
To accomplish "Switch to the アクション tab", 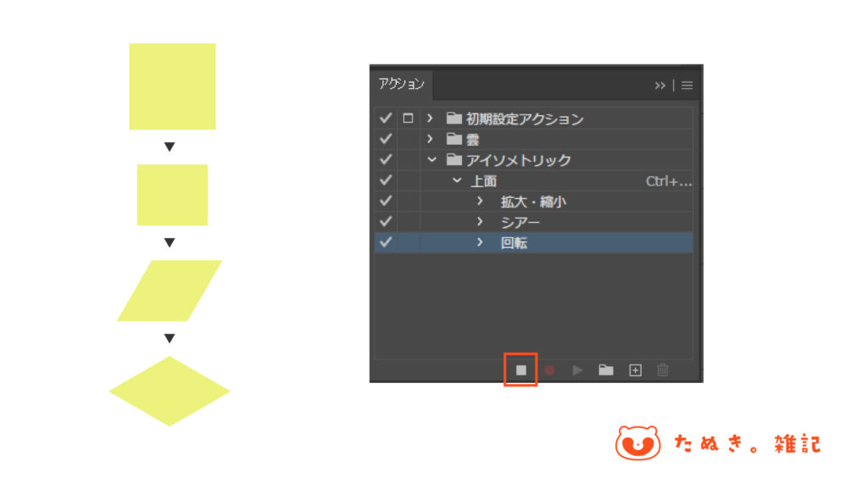I will (402, 85).
